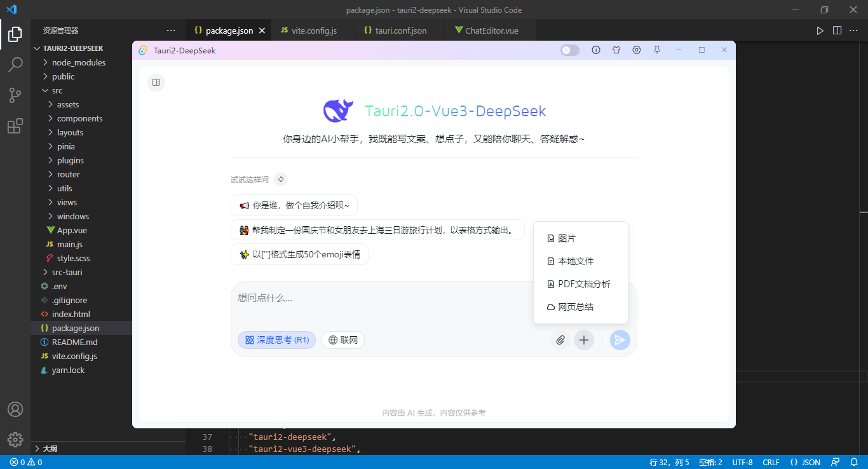Screen dimensions: 868x469
Task: Expand the plugins folder
Action: [81, 160]
